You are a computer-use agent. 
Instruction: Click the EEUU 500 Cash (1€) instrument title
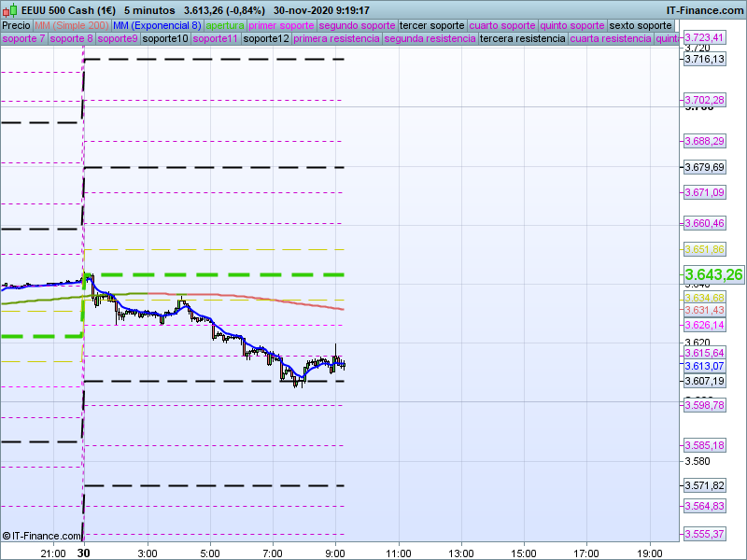pos(68,10)
